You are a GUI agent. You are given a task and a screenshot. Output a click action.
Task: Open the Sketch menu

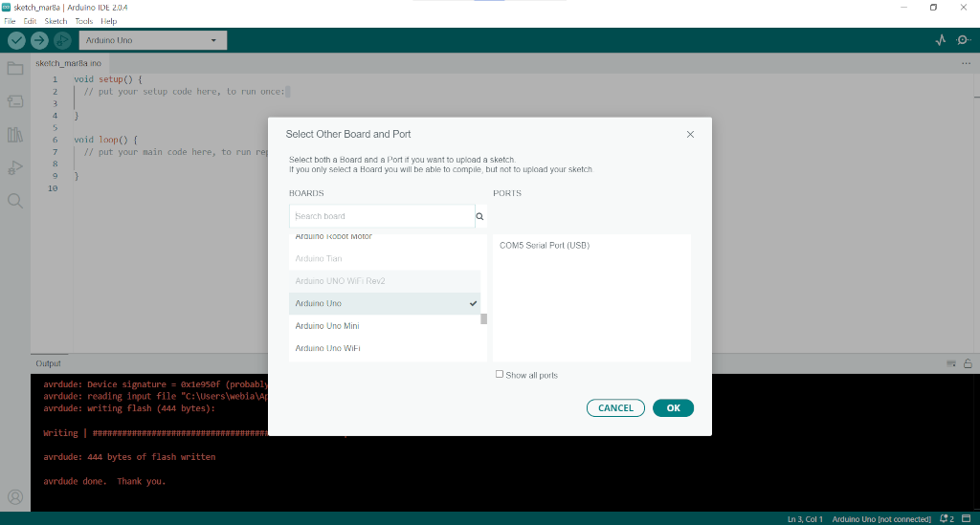coord(56,21)
